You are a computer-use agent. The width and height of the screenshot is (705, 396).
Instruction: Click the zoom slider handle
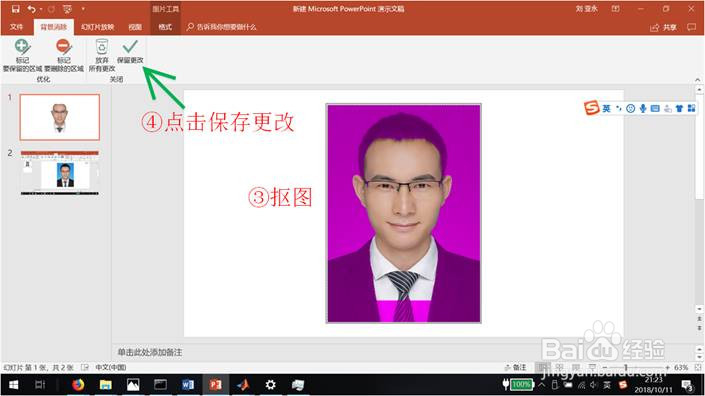625,367
